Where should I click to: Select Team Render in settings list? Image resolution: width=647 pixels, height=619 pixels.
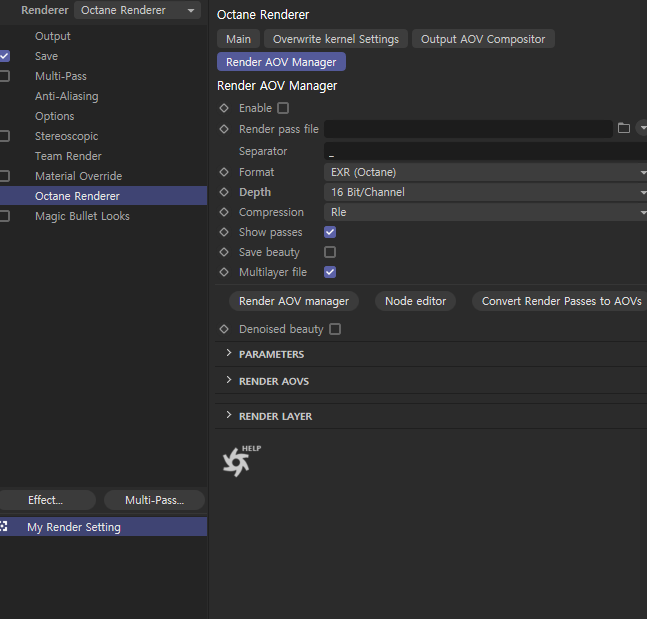[68, 156]
